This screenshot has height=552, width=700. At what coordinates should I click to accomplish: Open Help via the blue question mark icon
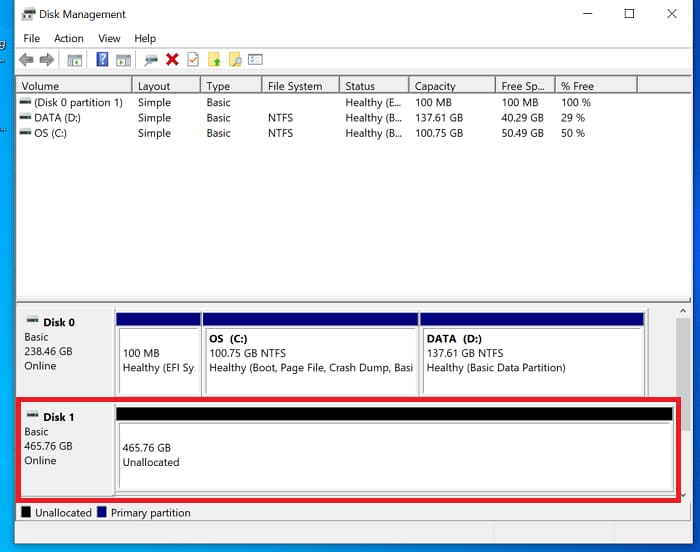pos(102,60)
